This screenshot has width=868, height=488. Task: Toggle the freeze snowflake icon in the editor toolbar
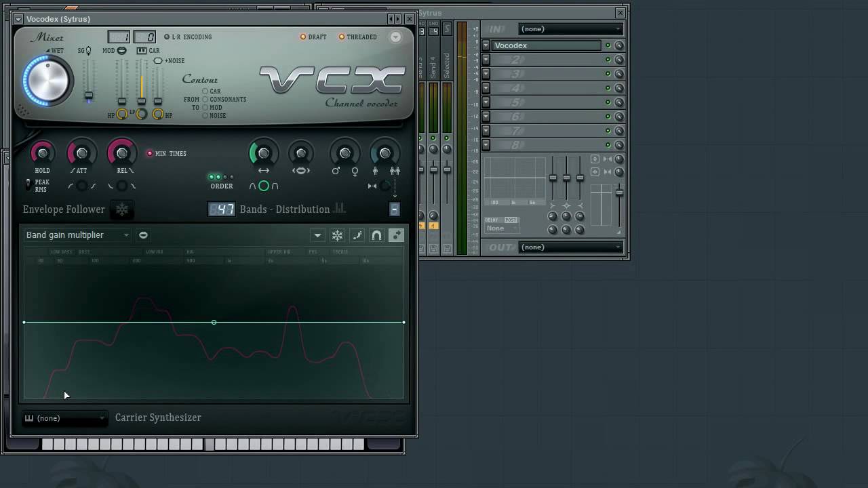pyautogui.click(x=337, y=235)
